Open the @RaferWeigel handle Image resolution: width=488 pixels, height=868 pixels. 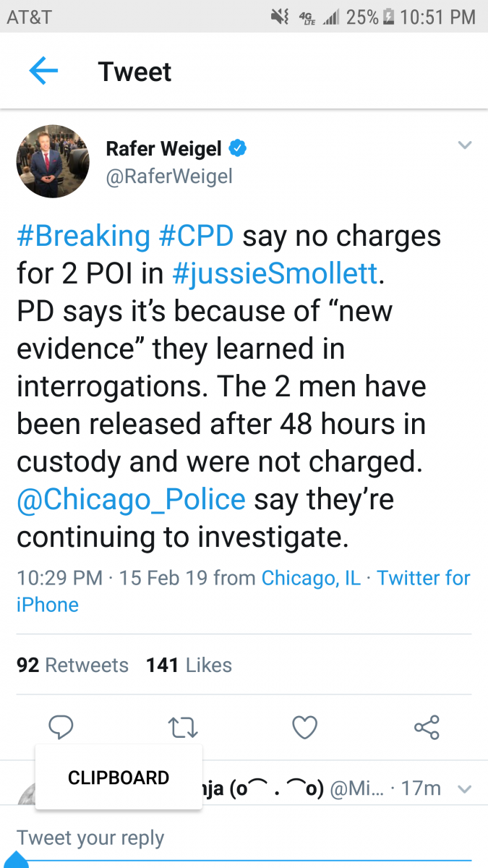point(169,176)
